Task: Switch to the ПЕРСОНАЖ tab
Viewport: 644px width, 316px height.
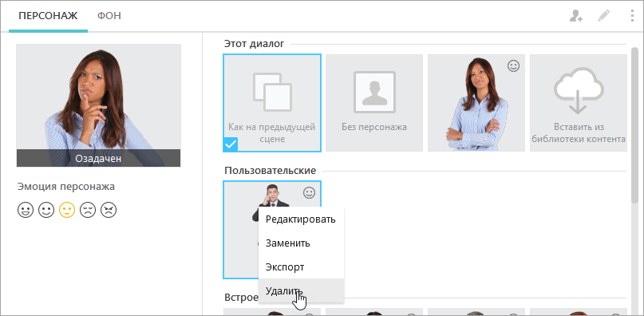Action: coord(48,16)
